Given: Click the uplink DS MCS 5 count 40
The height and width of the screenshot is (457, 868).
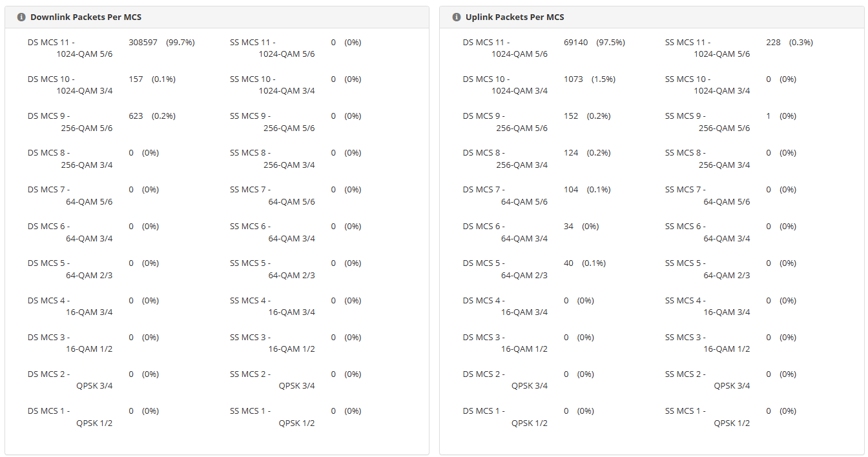Looking at the screenshot, I should pyautogui.click(x=568, y=263).
